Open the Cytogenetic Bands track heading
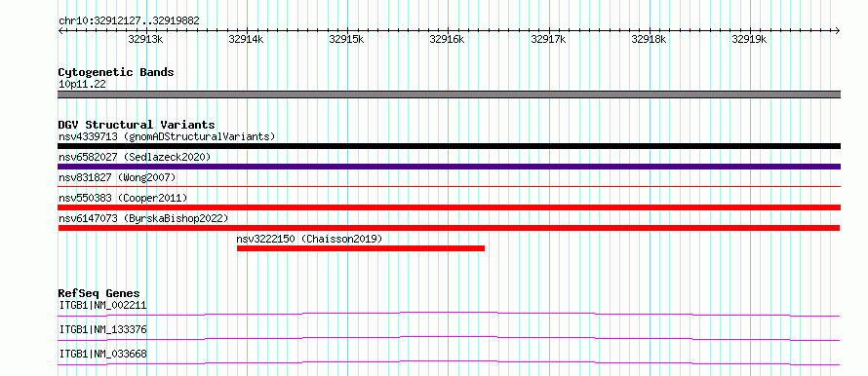 tap(116, 72)
